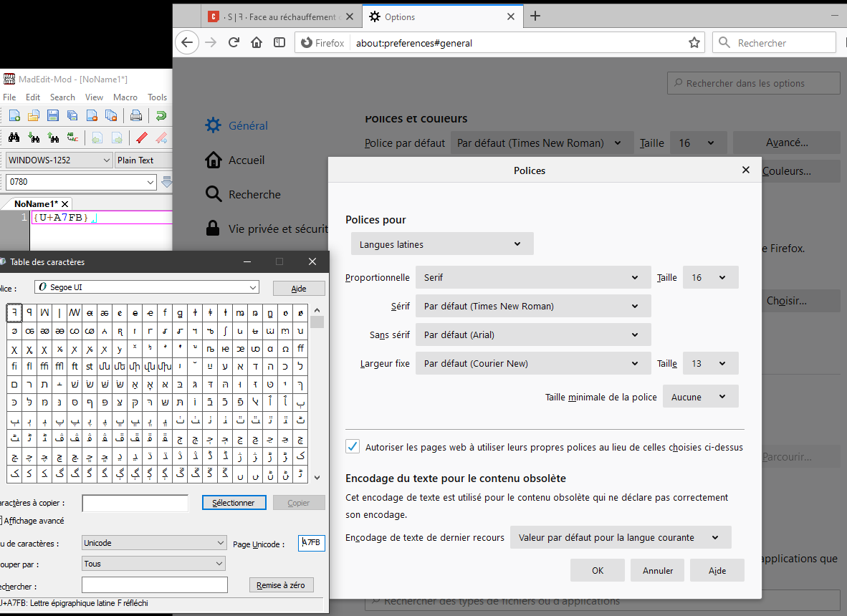
Task: Reload the page in Firefox
Action: pyautogui.click(x=234, y=43)
